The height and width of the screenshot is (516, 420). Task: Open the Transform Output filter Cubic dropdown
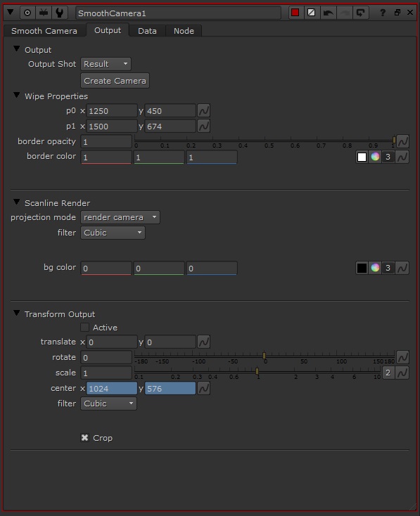(109, 404)
